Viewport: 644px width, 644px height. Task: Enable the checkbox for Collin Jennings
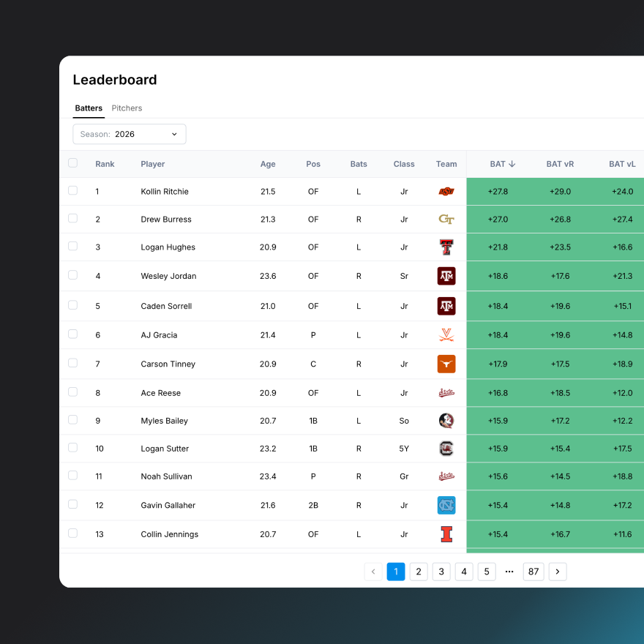click(72, 534)
